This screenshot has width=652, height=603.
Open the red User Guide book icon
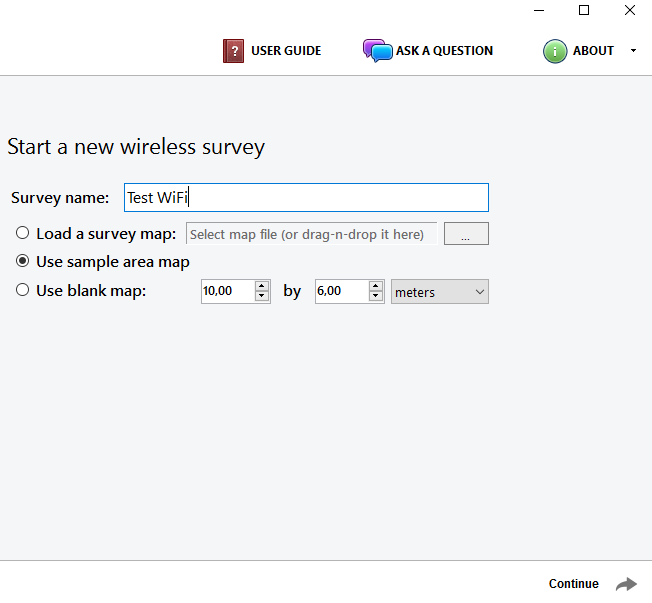pos(233,51)
